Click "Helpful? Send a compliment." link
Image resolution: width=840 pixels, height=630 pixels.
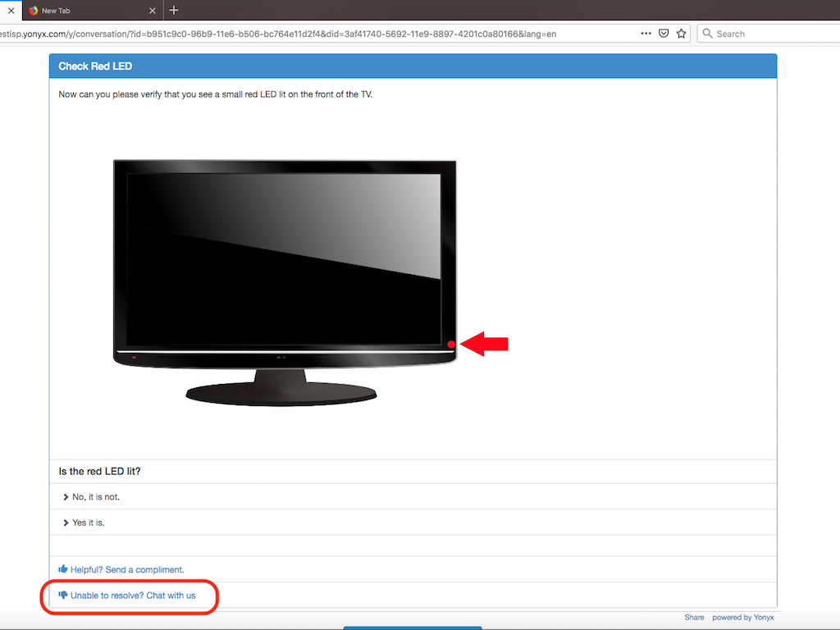click(127, 569)
